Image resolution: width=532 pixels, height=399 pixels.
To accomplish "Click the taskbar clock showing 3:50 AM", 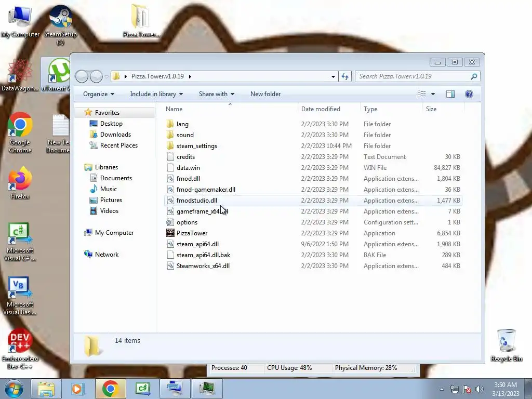I will (506, 389).
